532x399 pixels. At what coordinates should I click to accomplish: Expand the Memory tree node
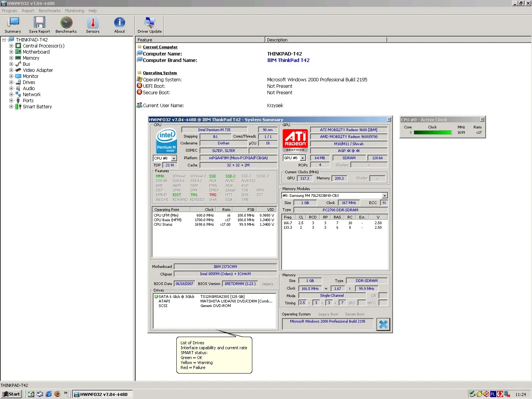click(11, 58)
